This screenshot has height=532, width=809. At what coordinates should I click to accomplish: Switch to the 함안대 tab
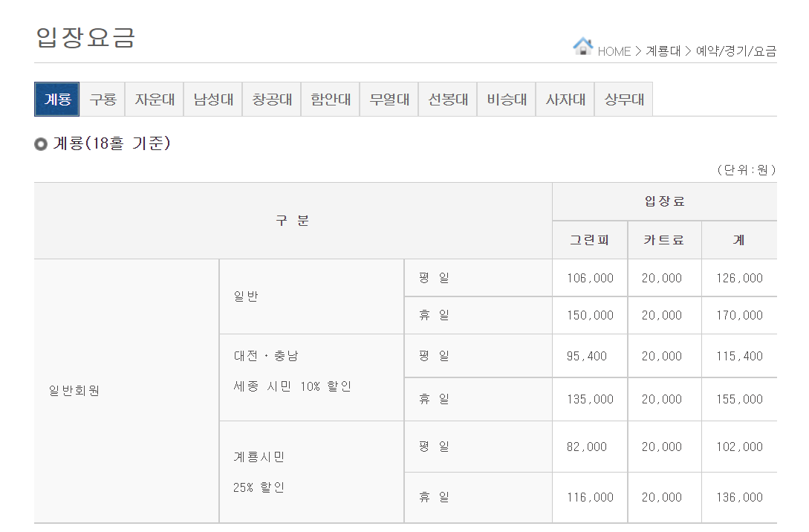(x=330, y=99)
